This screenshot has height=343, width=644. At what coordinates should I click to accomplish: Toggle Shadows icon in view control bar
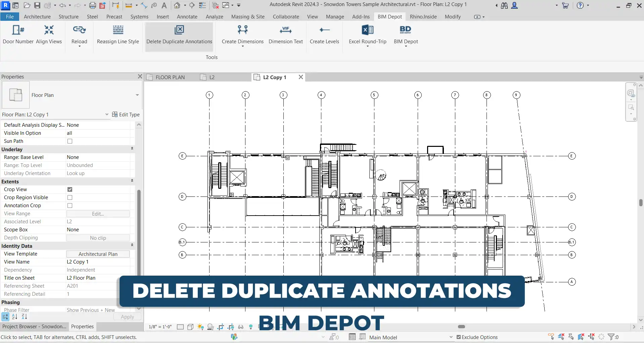(211, 327)
